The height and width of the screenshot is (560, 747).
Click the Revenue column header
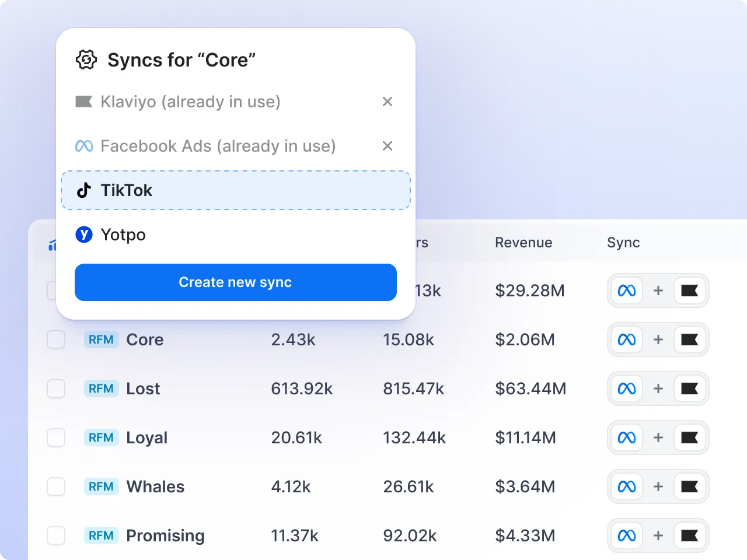pyautogui.click(x=523, y=243)
